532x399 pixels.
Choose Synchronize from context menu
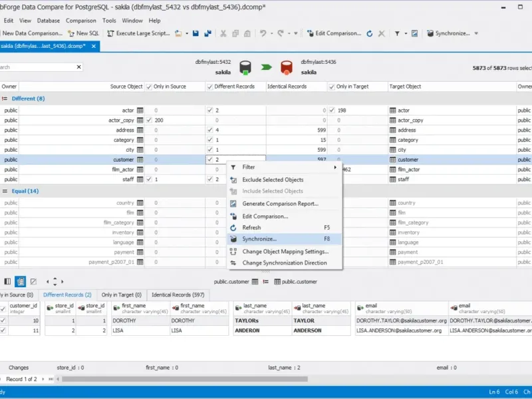tap(285, 239)
